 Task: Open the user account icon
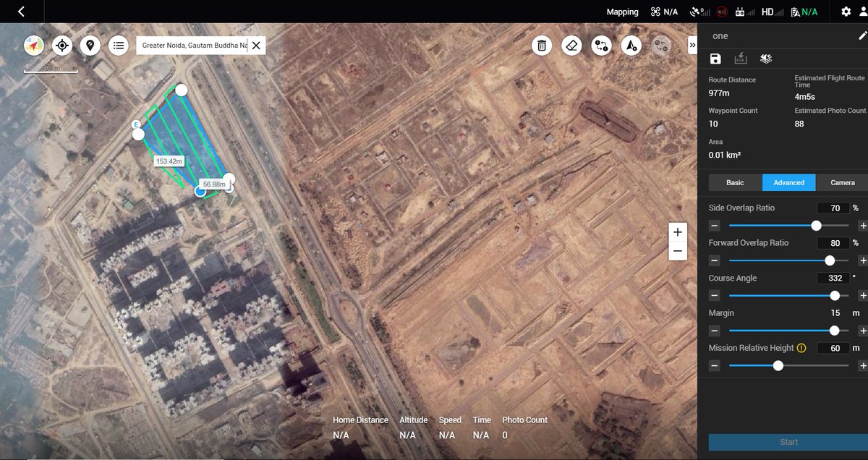pyautogui.click(x=863, y=12)
